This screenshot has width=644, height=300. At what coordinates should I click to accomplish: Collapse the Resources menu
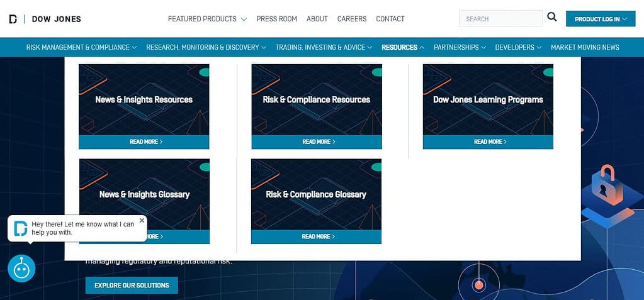tap(403, 47)
